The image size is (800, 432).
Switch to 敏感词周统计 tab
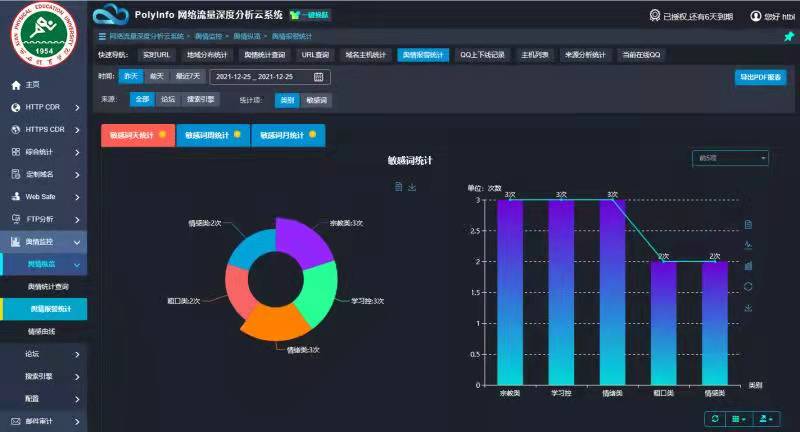tap(212, 135)
